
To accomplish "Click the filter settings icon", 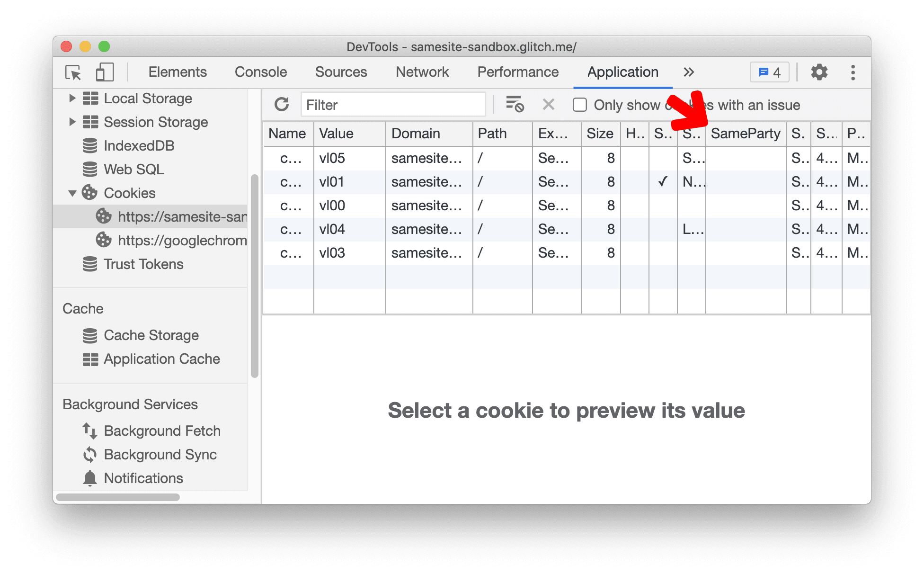I will click(x=515, y=105).
